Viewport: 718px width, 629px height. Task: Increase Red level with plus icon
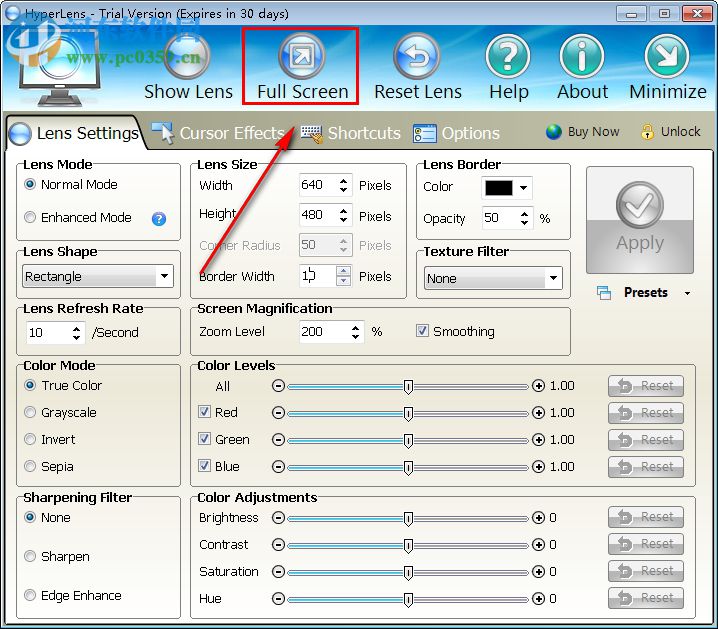point(538,413)
